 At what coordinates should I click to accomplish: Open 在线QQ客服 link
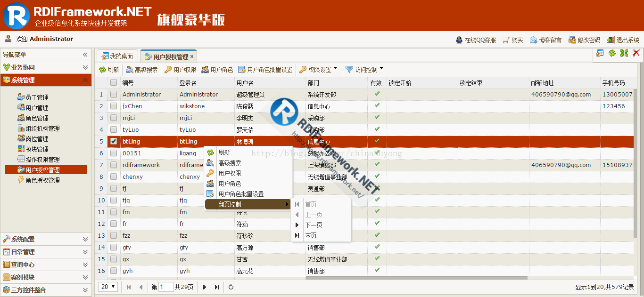(x=476, y=40)
